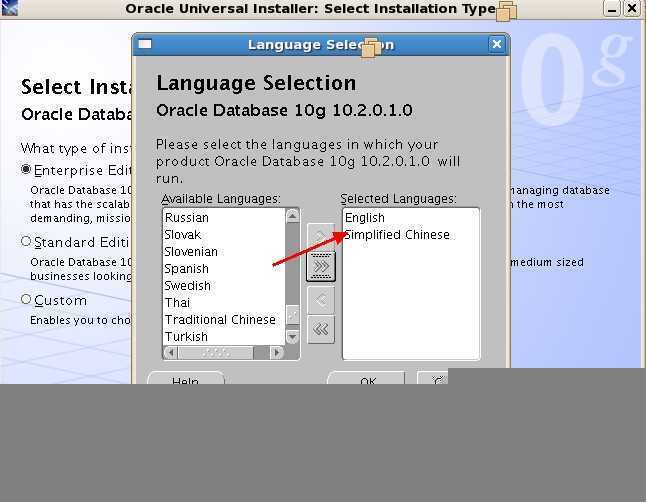Select Slovak in Available Languages
Viewport: 646px width, 502px height.
point(224,235)
